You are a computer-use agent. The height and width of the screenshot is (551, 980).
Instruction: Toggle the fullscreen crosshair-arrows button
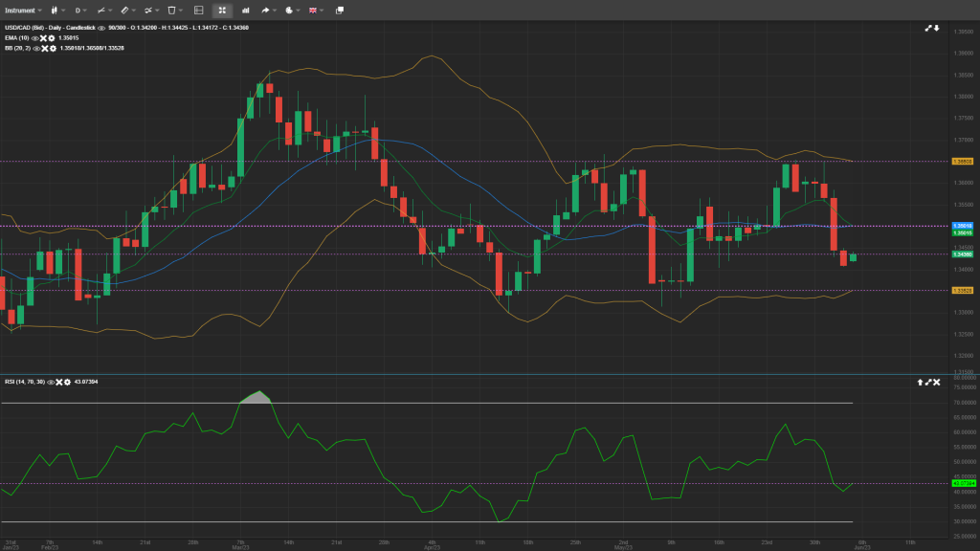(222, 10)
